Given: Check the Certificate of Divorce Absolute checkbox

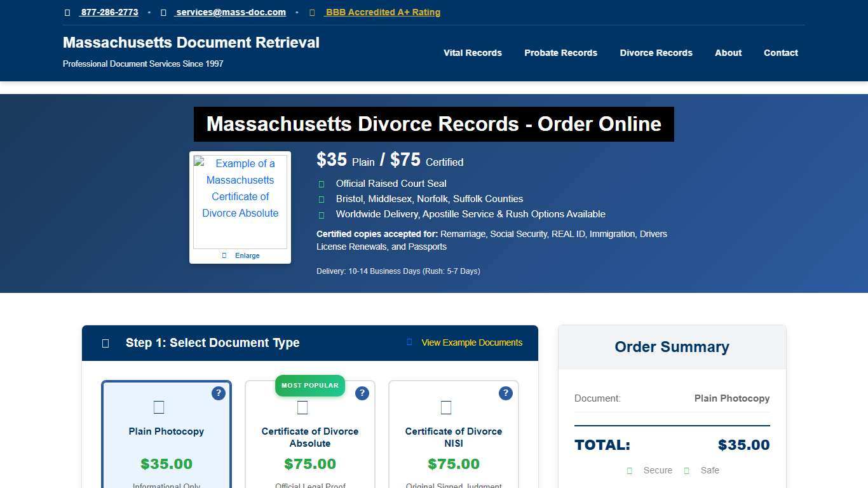Looking at the screenshot, I should (x=302, y=407).
